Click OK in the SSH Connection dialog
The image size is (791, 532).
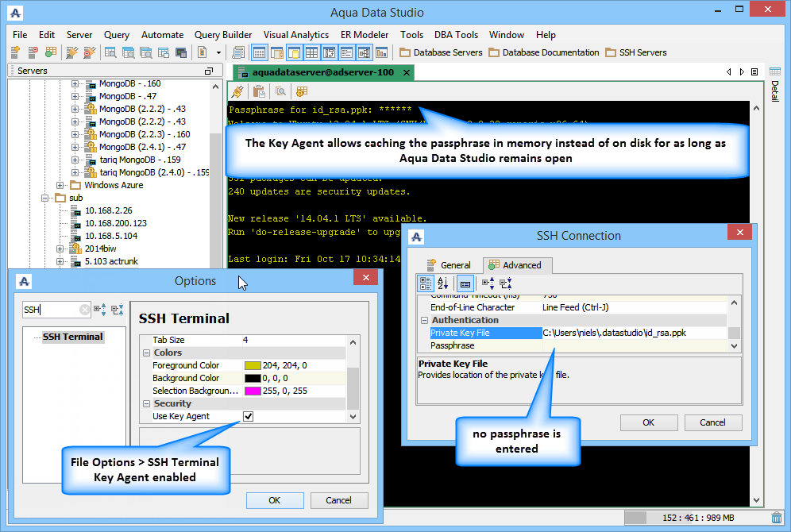click(649, 422)
